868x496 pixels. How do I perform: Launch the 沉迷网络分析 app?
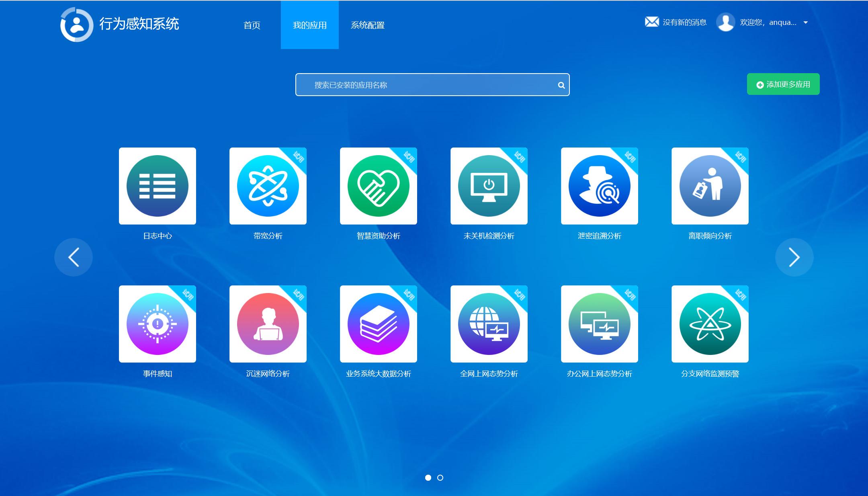268,324
